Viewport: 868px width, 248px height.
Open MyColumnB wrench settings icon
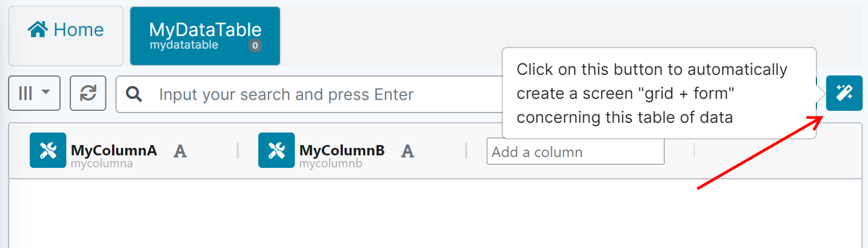(x=276, y=150)
